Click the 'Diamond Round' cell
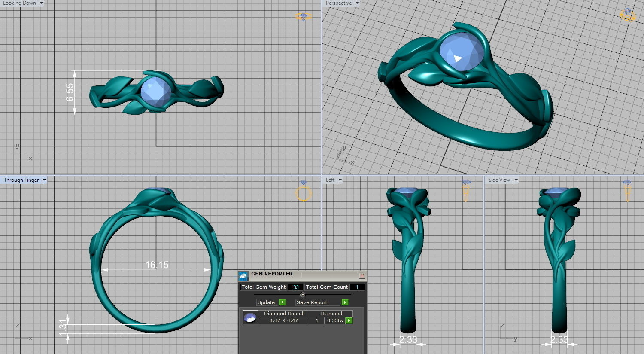644x354 pixels. 283,314
